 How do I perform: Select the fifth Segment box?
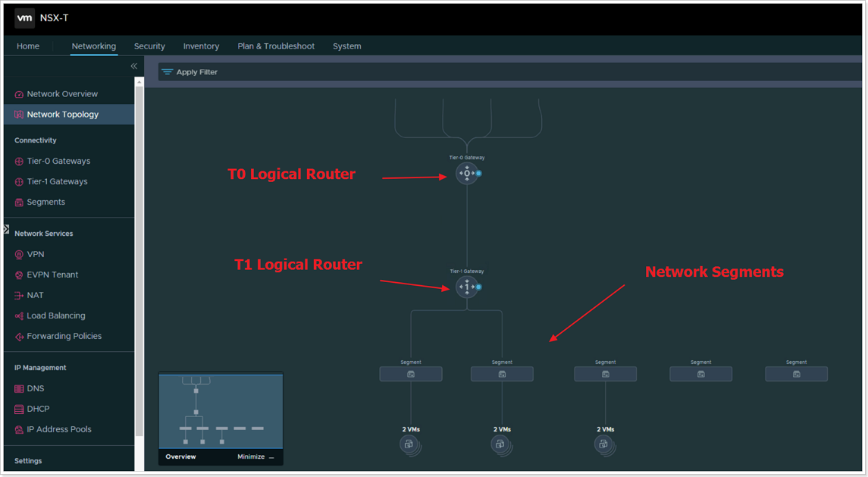pos(796,374)
